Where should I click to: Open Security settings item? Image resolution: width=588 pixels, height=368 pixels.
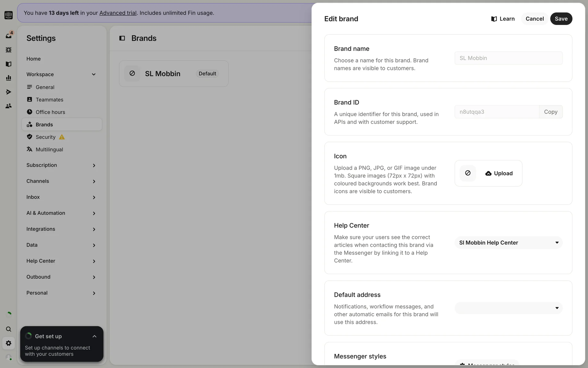point(45,137)
